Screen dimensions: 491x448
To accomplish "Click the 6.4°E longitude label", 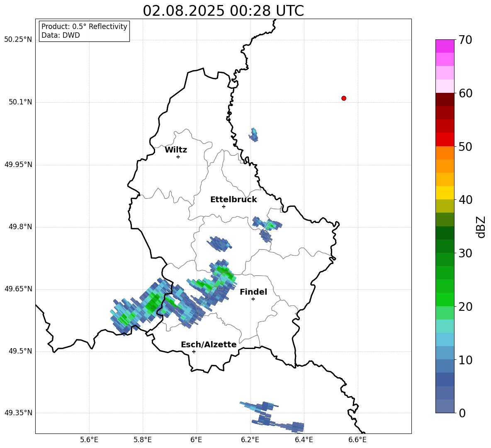I will [x=304, y=440].
